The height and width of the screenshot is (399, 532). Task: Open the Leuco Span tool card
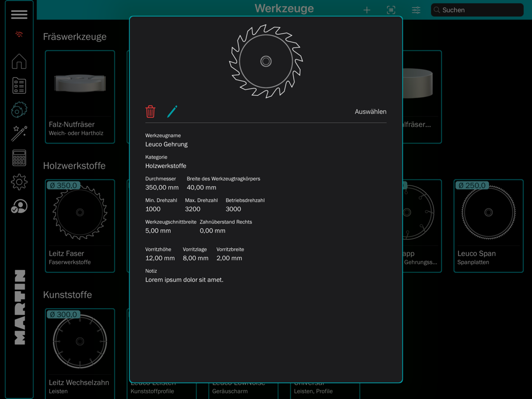pyautogui.click(x=488, y=226)
